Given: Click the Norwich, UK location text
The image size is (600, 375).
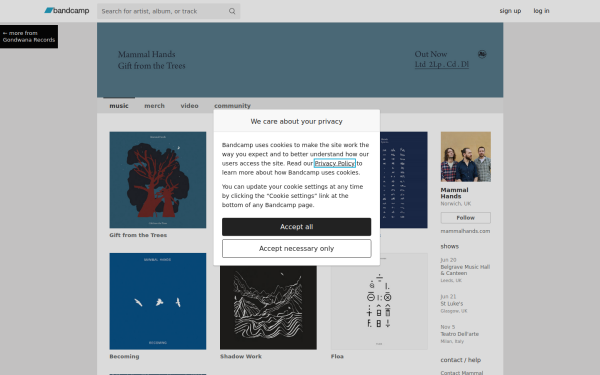Looking at the screenshot, I should (x=456, y=204).
